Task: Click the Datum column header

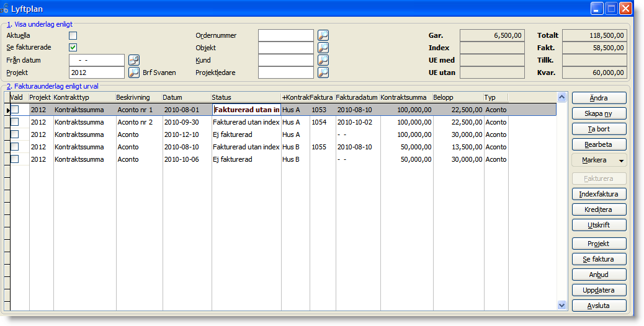Action: click(187, 97)
